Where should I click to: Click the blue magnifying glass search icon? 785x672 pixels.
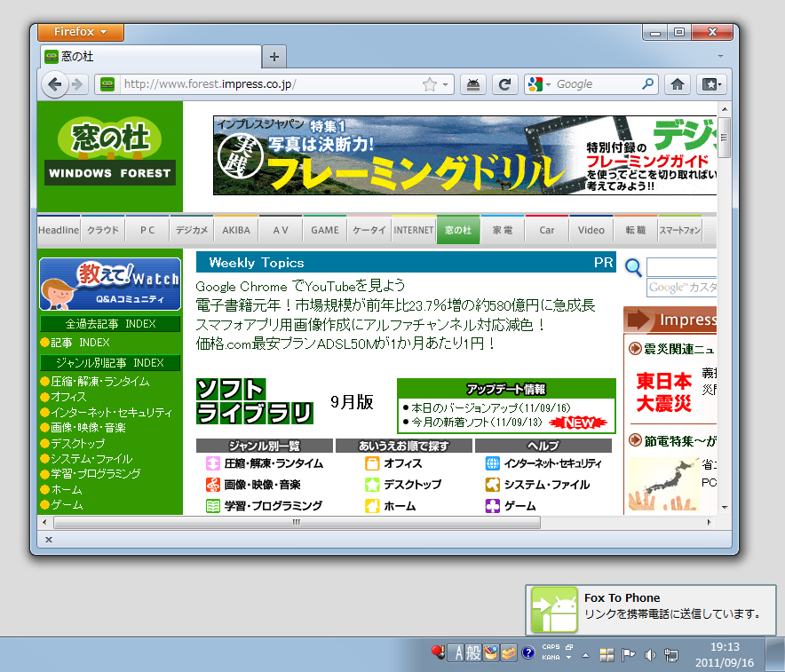[x=633, y=268]
